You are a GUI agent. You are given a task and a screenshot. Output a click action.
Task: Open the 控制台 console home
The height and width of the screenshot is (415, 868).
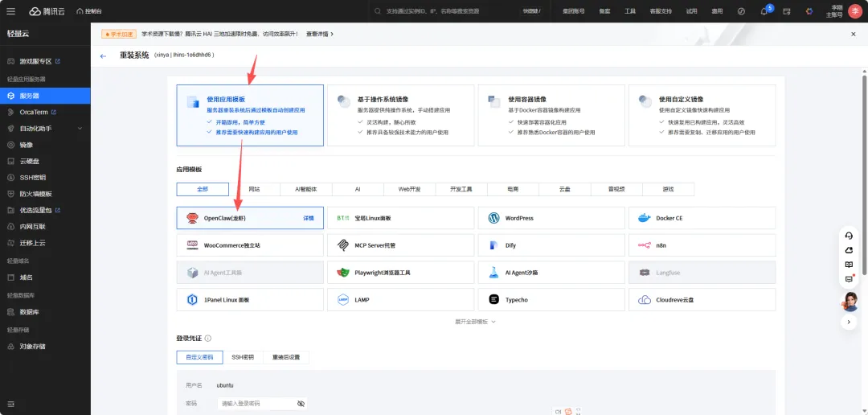[x=88, y=11]
